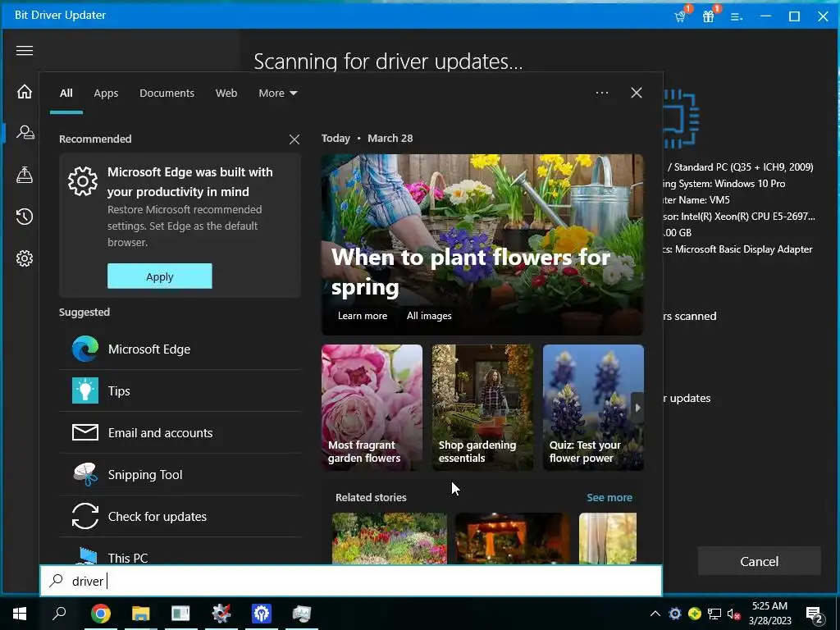Image resolution: width=840 pixels, height=630 pixels.
Task: Show hidden system tray icons
Action: click(655, 614)
